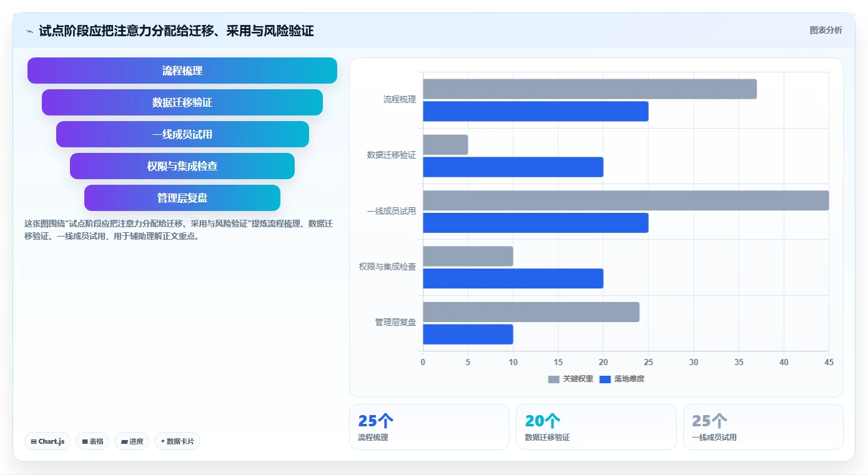This screenshot has width=868, height=475.
Task: Open the 20个 数据迁移验证 data card
Action: tap(596, 427)
